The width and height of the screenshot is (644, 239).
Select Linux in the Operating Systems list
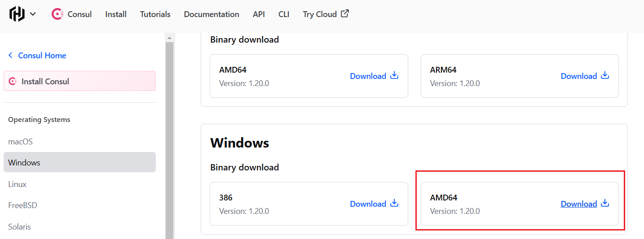pyautogui.click(x=18, y=184)
